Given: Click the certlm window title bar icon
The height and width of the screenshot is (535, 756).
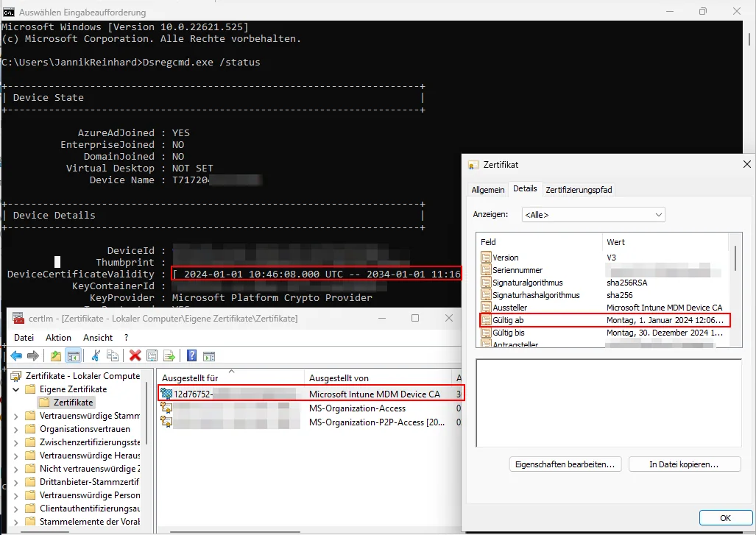Looking at the screenshot, I should pyautogui.click(x=18, y=318).
